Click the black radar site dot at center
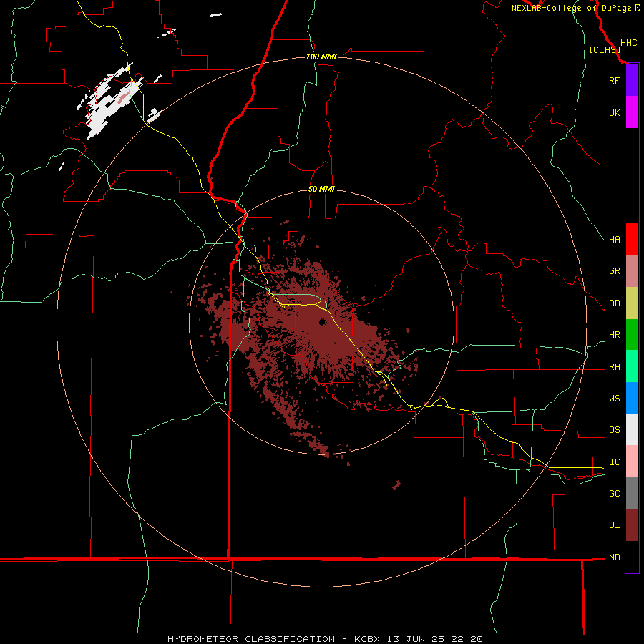The height and width of the screenshot is (644, 644). (x=323, y=321)
